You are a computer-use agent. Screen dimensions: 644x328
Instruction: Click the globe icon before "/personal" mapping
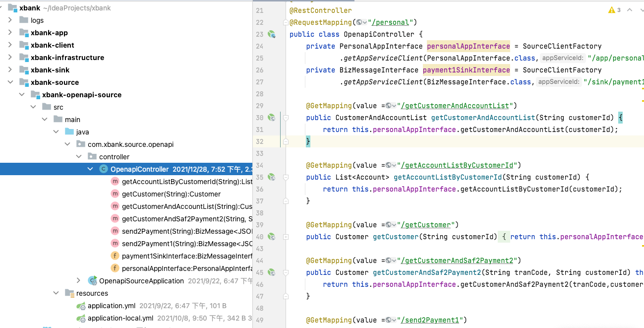coord(359,22)
